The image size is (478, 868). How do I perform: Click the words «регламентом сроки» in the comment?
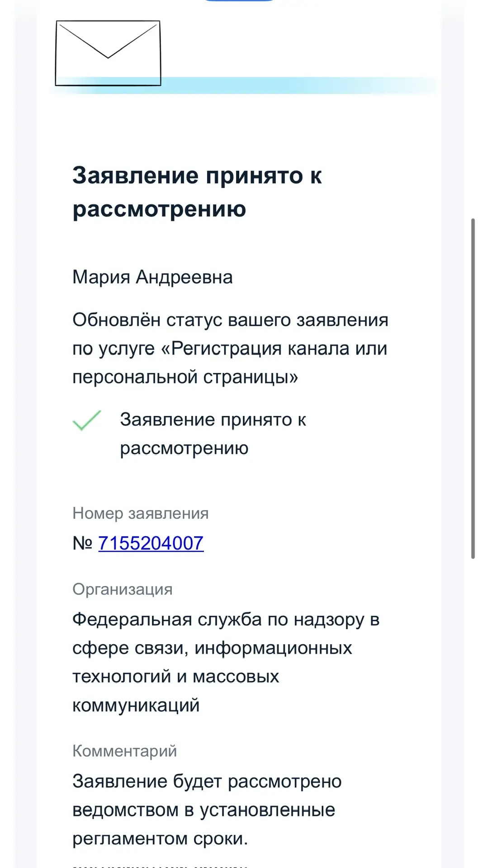click(x=160, y=839)
